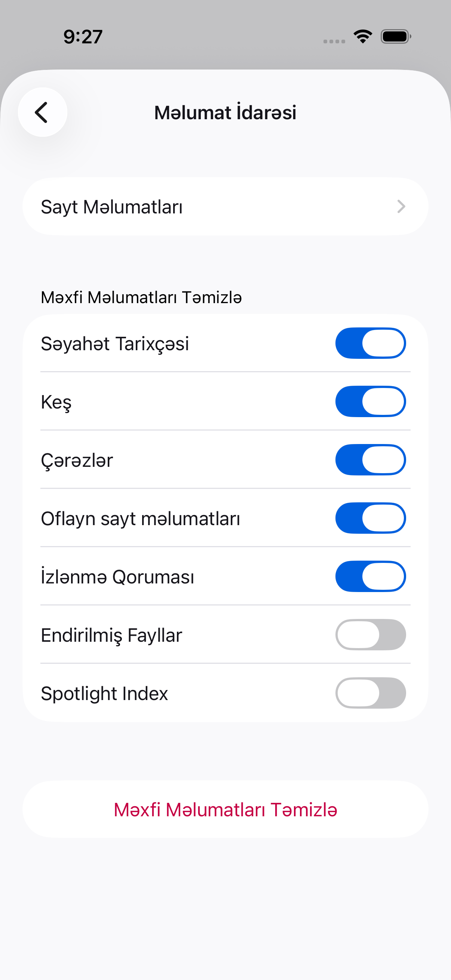Turn off İzlənmə Qoruması toggle
This screenshot has height=980, width=451.
[x=370, y=576]
